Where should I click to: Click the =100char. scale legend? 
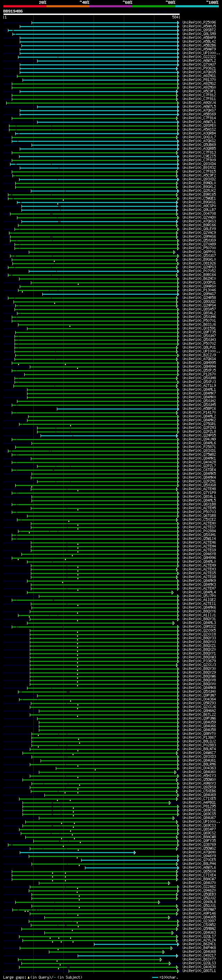[165, 977]
